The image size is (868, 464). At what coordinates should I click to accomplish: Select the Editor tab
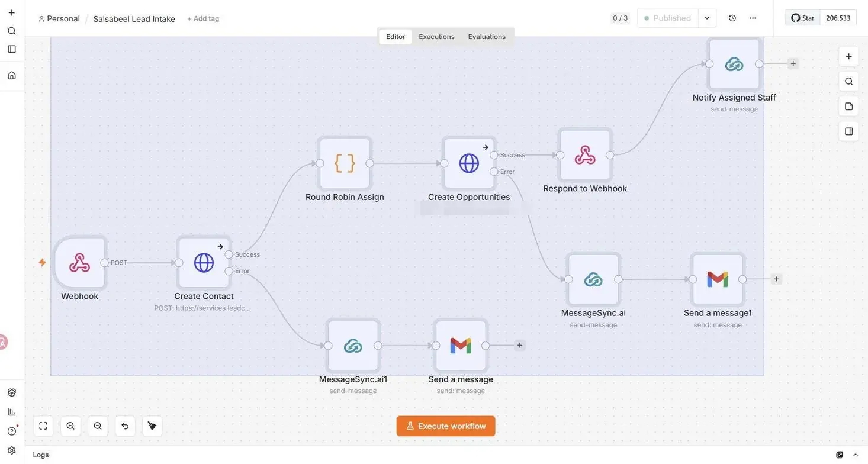(x=396, y=37)
